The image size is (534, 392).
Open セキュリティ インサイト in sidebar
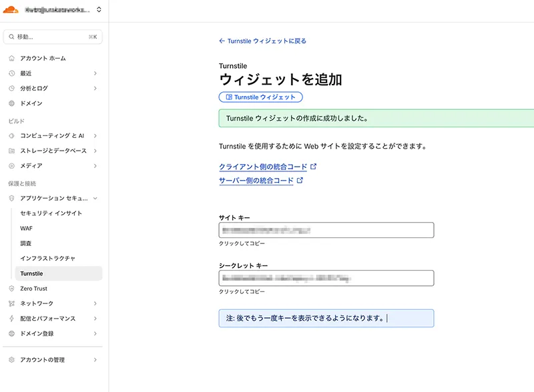[x=51, y=213]
